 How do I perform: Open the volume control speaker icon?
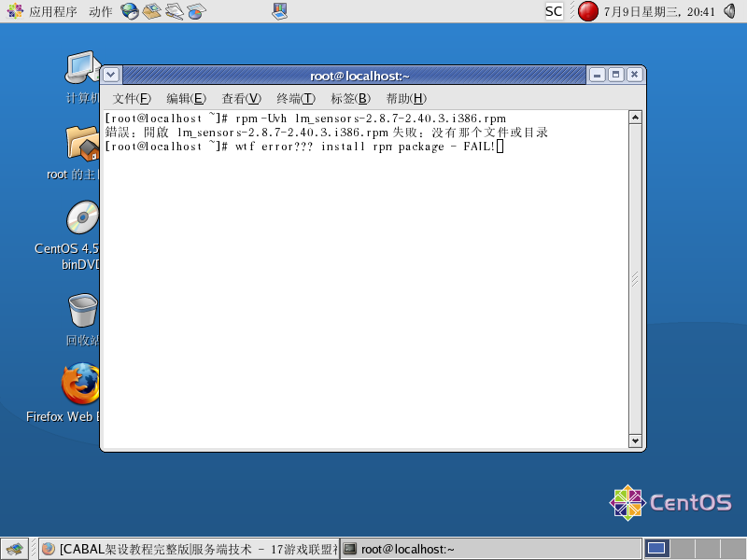point(730,11)
